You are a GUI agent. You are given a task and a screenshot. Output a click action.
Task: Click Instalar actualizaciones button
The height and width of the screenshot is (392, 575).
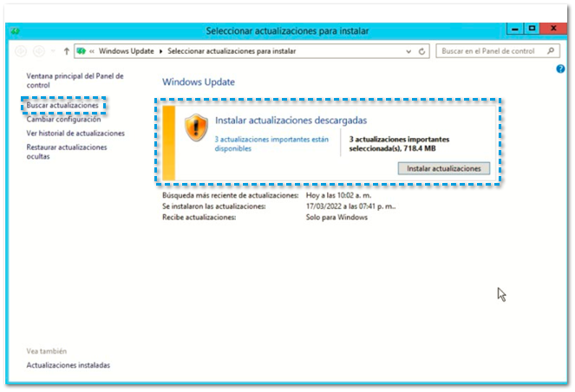pos(444,168)
